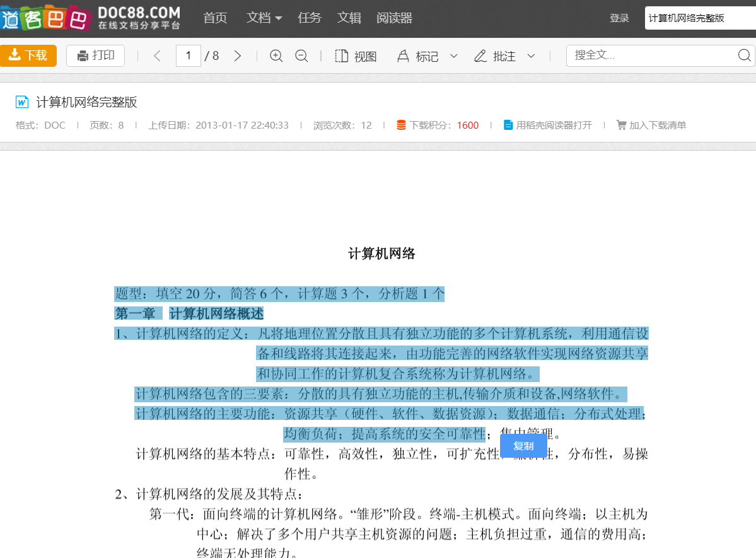Click the blue 复制 copy button

click(x=523, y=446)
